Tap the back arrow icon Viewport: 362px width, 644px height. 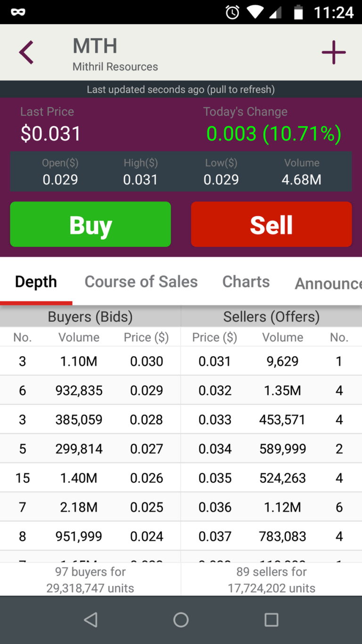[x=26, y=52]
